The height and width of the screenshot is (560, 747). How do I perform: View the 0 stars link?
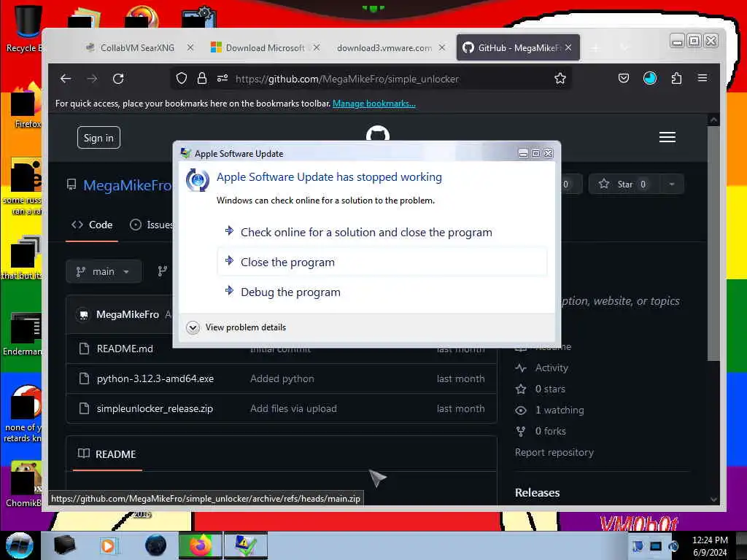541,389
